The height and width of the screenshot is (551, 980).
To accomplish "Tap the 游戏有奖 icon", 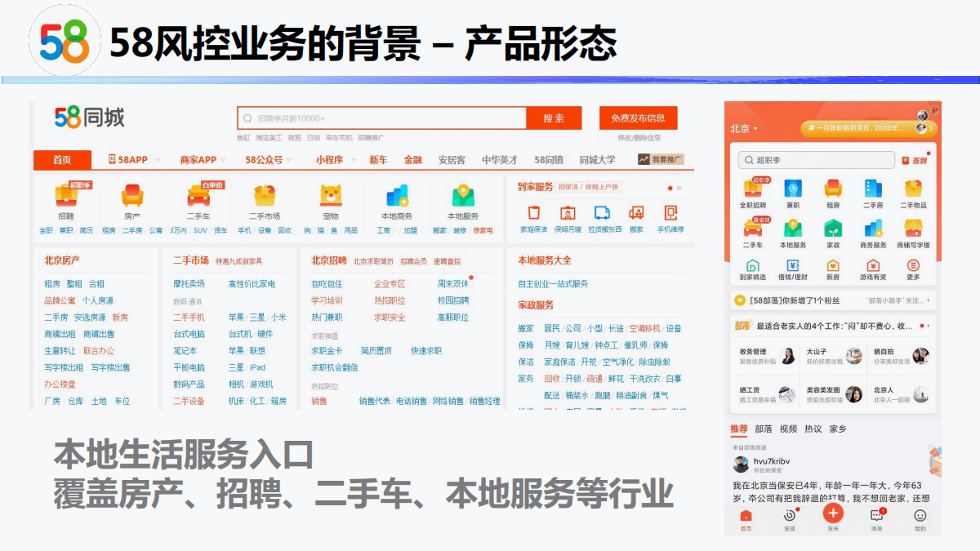I will click(x=873, y=265).
